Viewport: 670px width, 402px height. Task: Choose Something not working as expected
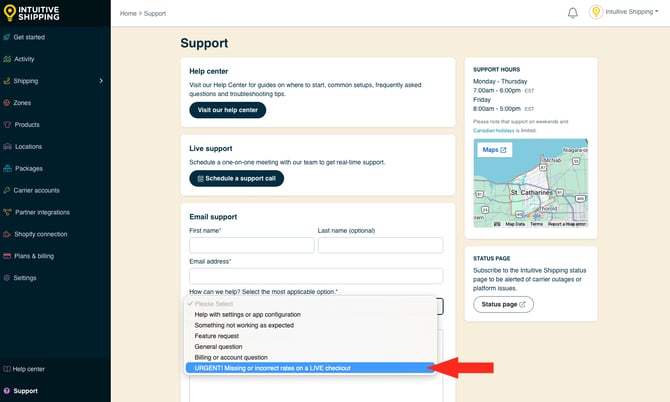311,325
